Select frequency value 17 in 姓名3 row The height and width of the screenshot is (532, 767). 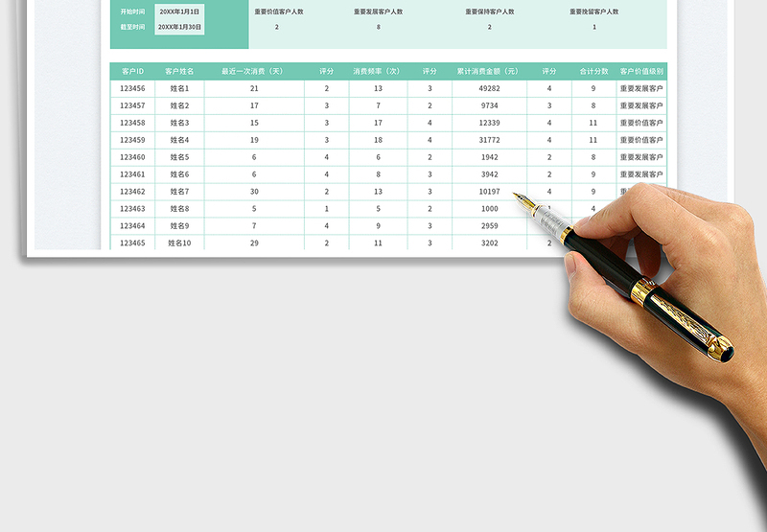(x=378, y=123)
